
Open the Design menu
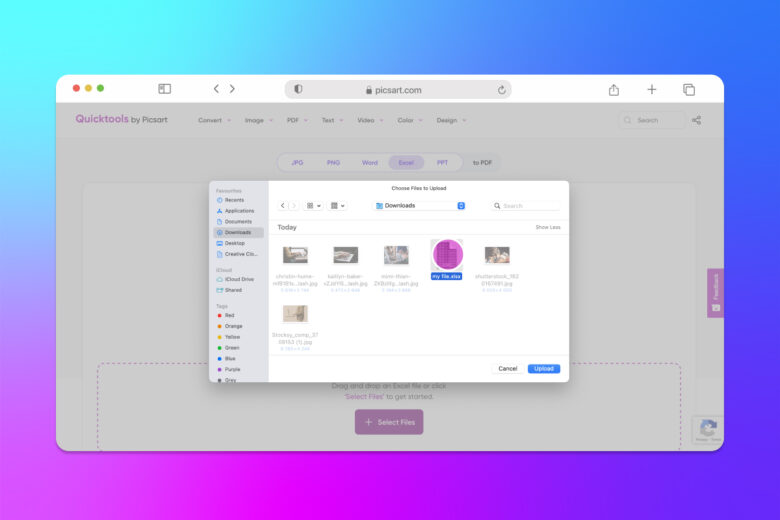coord(451,120)
